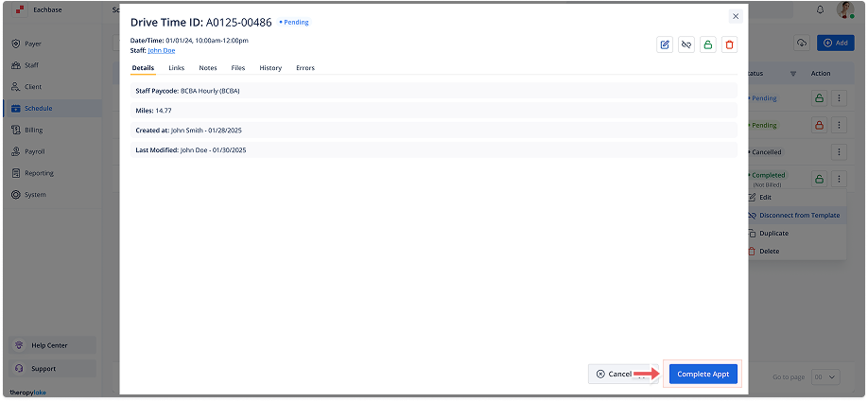This screenshot has height=402, width=868.
Task: Switch to the Details tab
Action: [x=143, y=68]
